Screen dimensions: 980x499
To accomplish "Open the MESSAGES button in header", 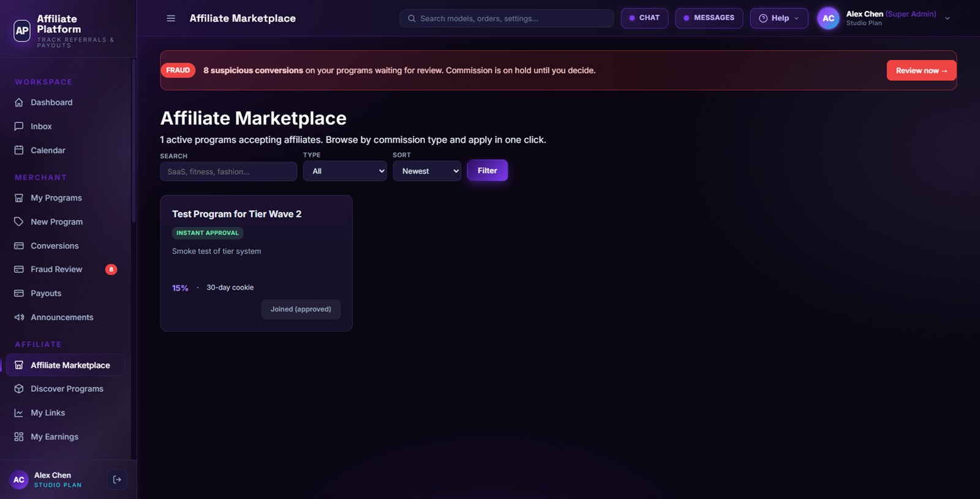I will (x=709, y=18).
